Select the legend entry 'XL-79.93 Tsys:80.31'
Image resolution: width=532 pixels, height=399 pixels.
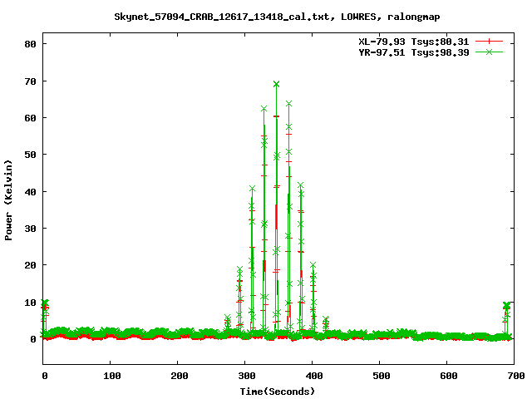point(414,42)
